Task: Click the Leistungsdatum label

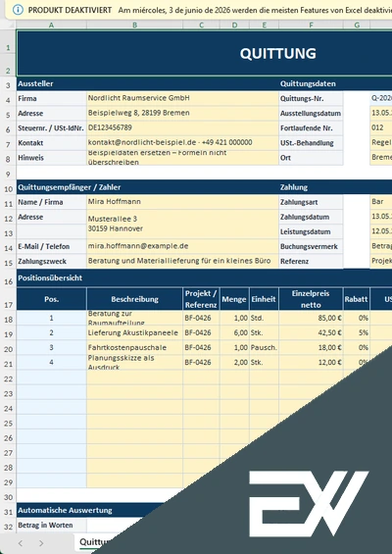Action: 311,231
